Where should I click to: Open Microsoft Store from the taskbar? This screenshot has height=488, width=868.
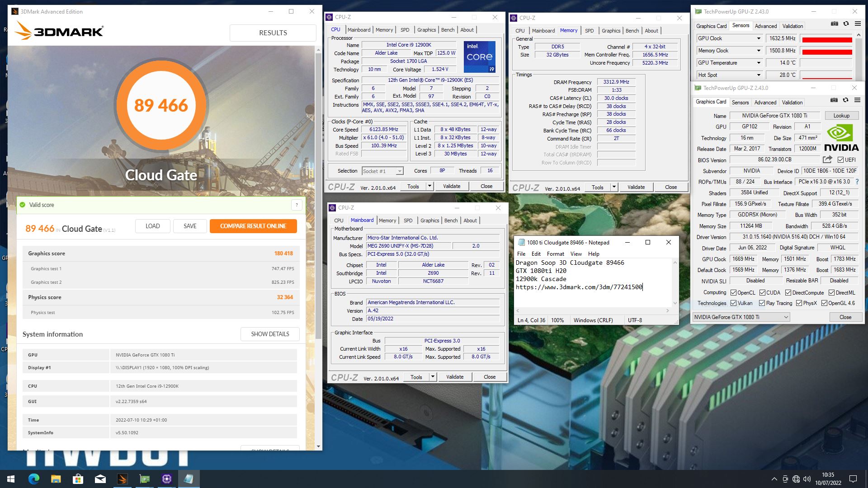[78, 479]
